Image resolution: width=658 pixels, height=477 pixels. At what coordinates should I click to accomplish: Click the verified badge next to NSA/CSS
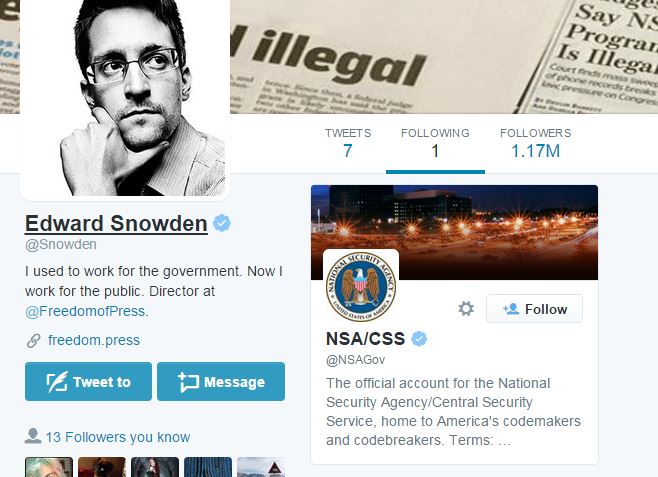click(419, 339)
